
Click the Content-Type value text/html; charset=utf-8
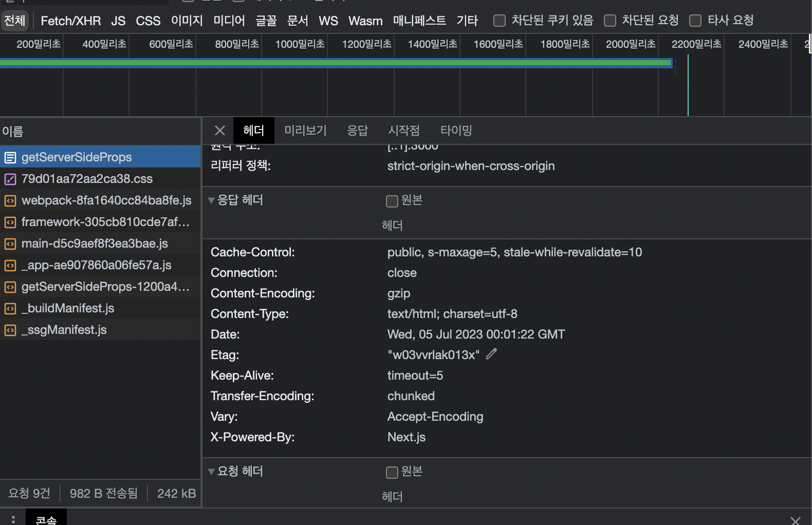click(452, 314)
